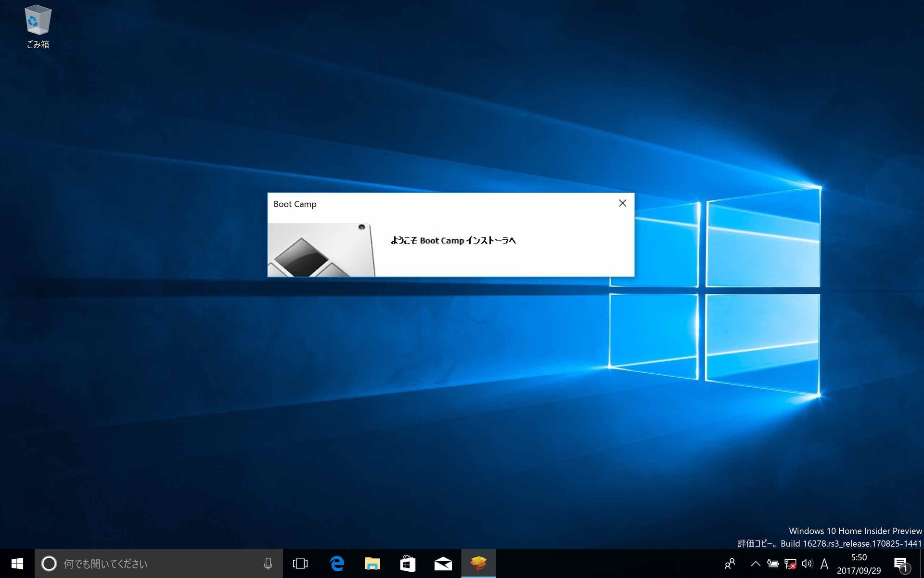The height and width of the screenshot is (578, 924).
Task: Open the clock showing 5:50 and date
Action: tap(859, 564)
